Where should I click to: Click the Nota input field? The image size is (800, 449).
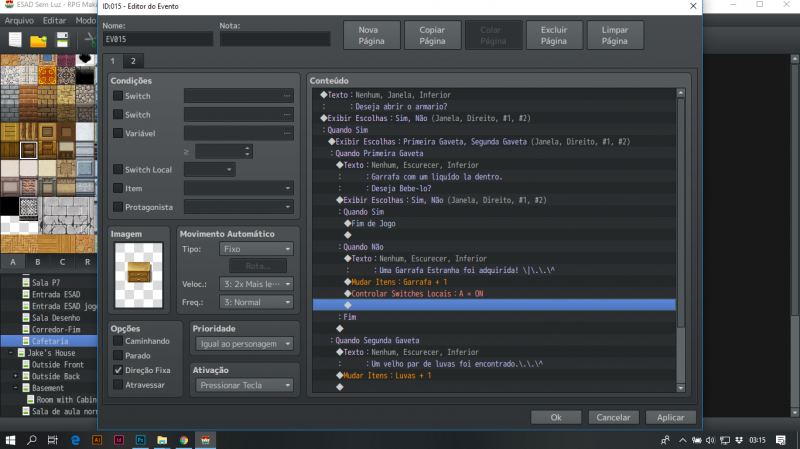pyautogui.click(x=275, y=39)
